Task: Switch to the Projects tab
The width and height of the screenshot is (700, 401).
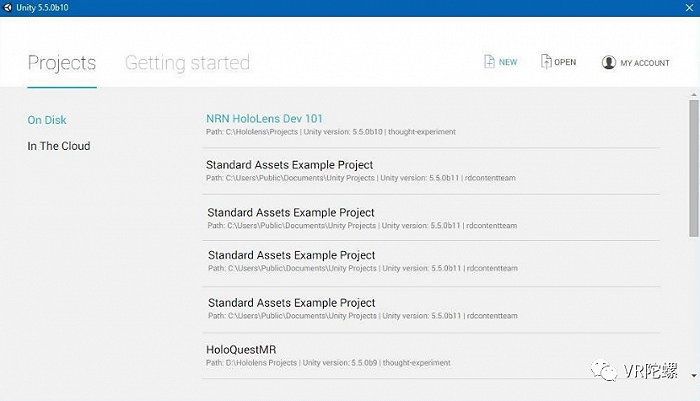Action: pyautogui.click(x=62, y=63)
